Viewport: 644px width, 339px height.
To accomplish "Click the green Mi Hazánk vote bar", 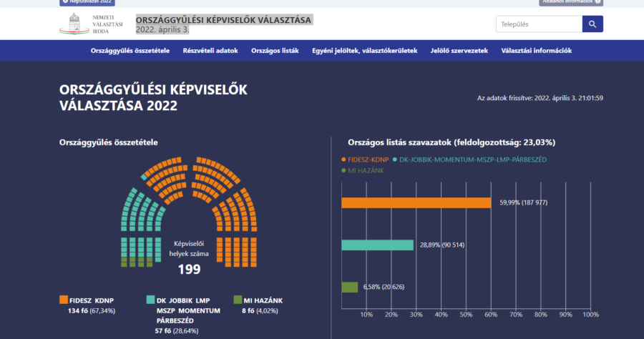I will pos(349,287).
